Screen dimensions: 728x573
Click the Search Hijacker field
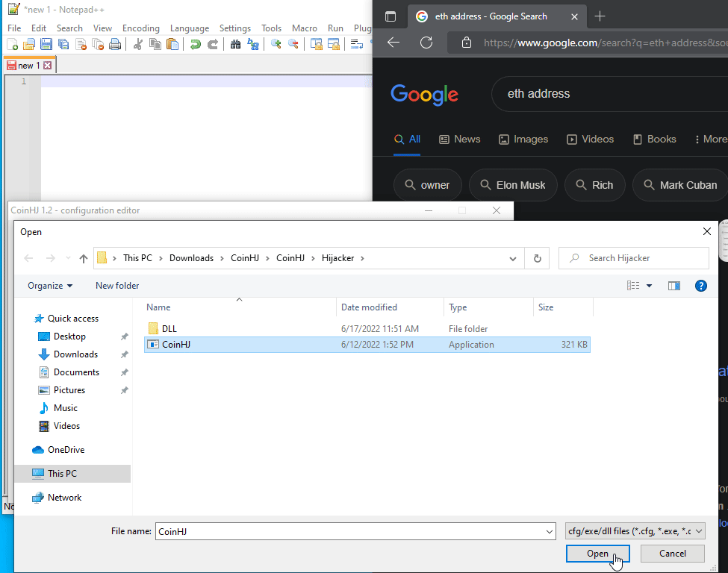tap(634, 258)
